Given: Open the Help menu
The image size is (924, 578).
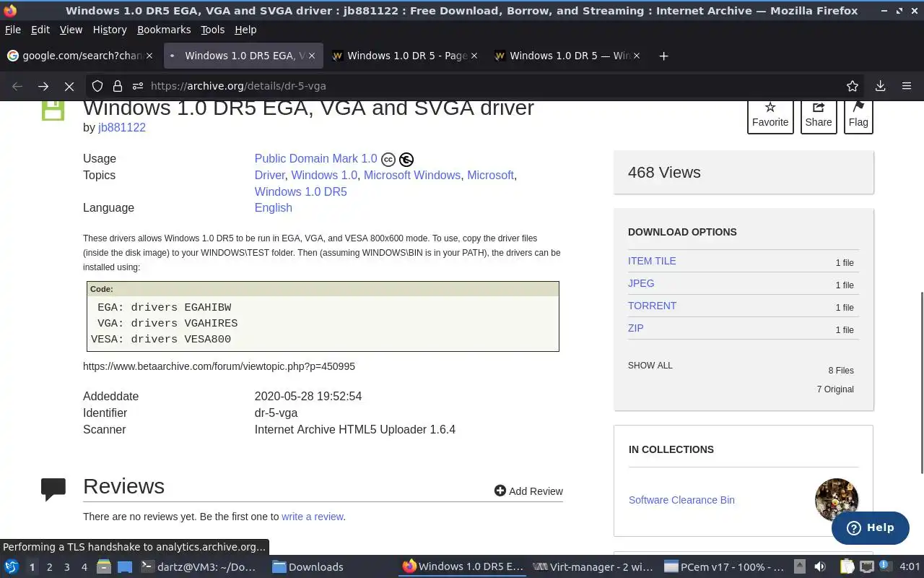Looking at the screenshot, I should tap(245, 30).
